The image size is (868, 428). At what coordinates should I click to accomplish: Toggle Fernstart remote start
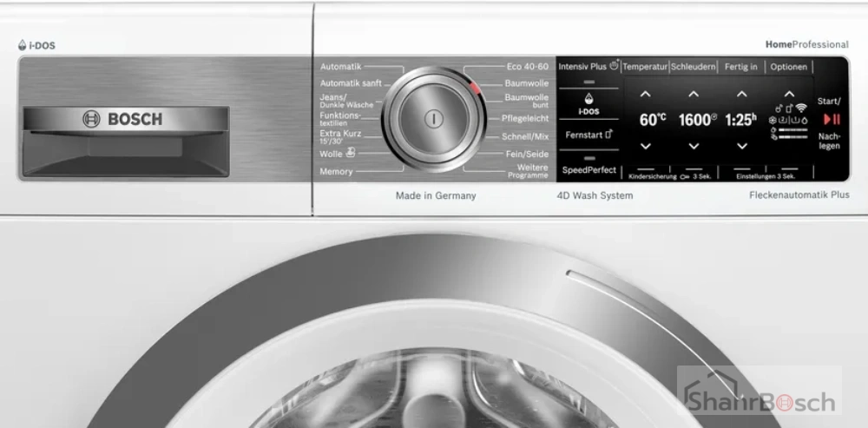click(x=589, y=135)
